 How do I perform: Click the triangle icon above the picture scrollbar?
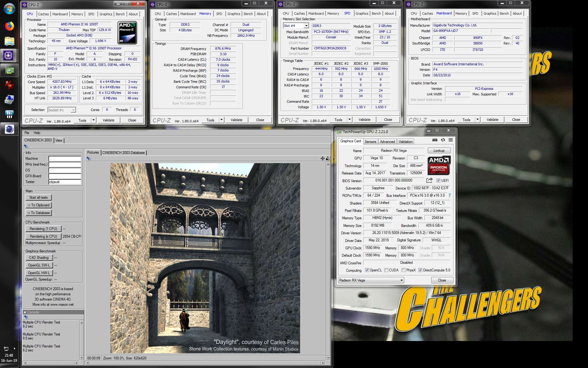328,158
